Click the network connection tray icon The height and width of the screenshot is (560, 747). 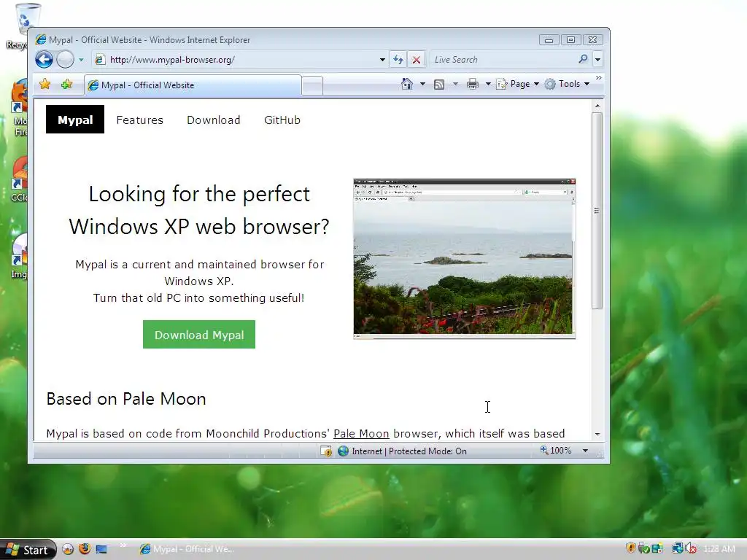676,548
